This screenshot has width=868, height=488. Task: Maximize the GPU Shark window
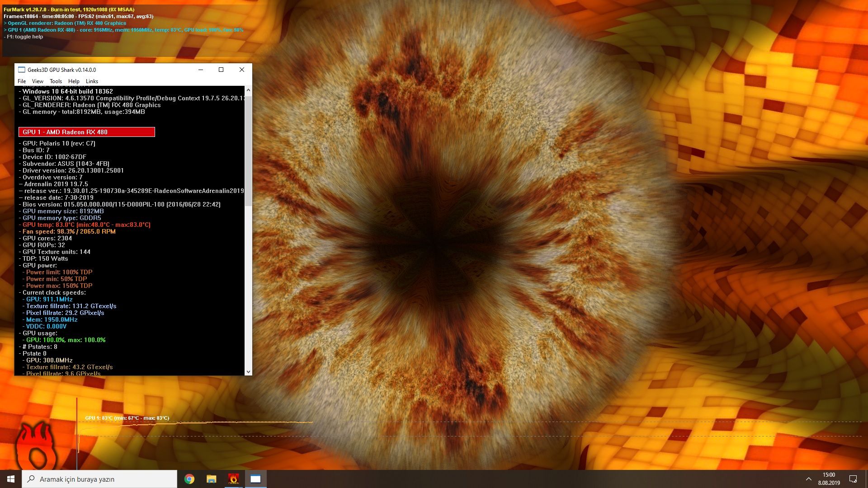pyautogui.click(x=221, y=70)
